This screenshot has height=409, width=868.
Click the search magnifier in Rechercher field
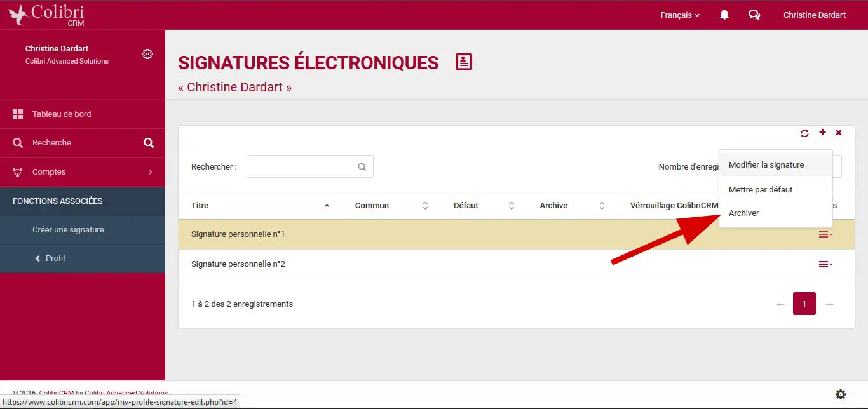tap(362, 167)
